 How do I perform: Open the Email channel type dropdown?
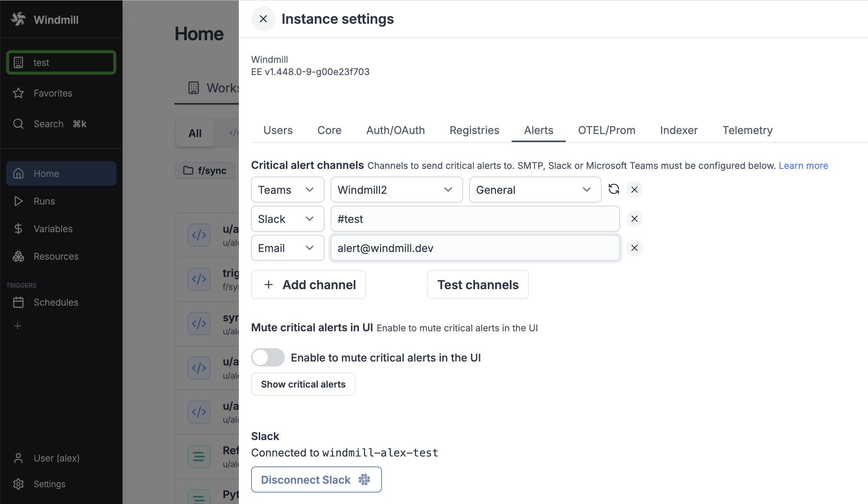click(287, 248)
